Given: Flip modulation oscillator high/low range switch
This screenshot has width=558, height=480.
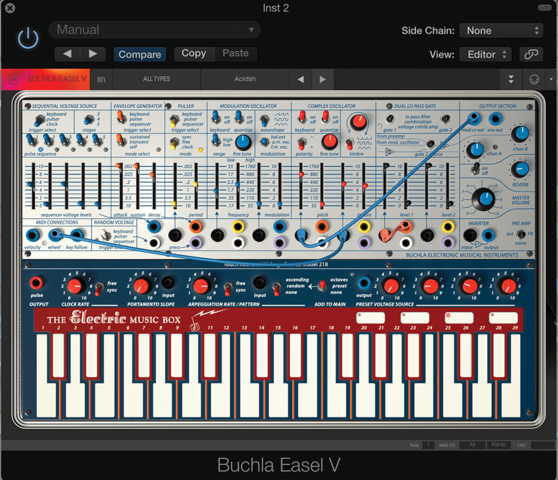Looking at the screenshot, I should (216, 141).
